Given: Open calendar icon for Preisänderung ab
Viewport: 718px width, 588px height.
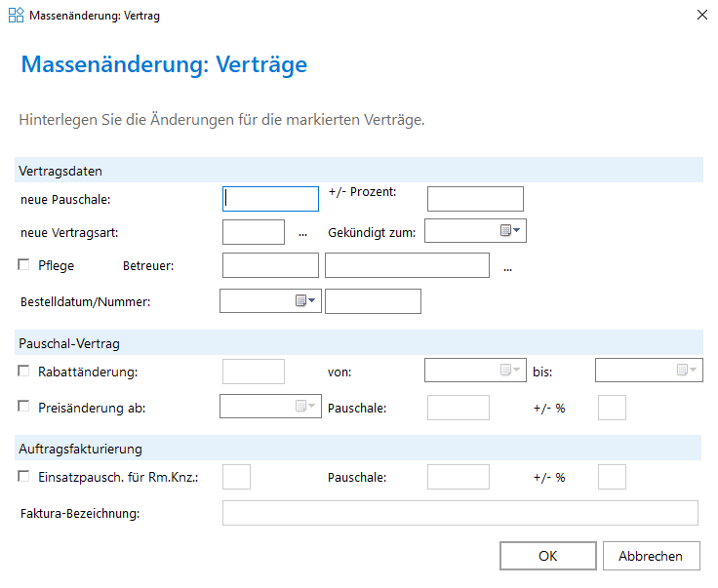Looking at the screenshot, I should 300,406.
